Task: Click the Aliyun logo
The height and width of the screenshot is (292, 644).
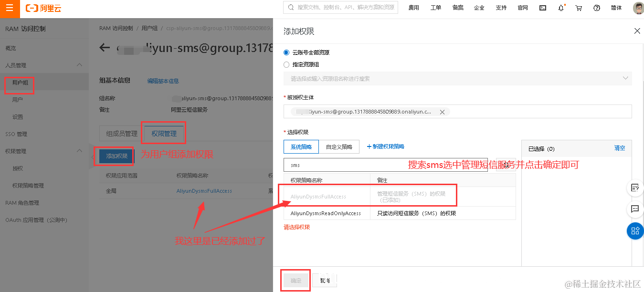Action: pos(43,8)
